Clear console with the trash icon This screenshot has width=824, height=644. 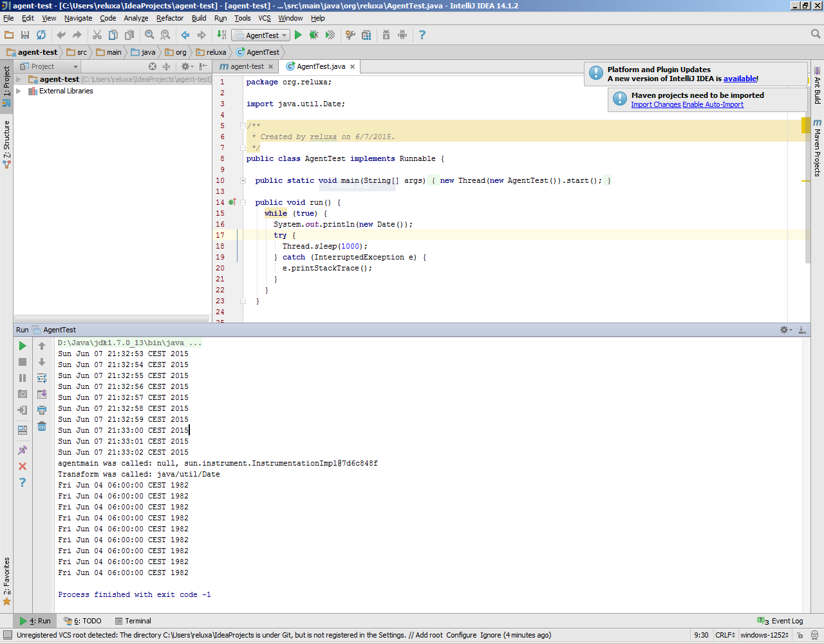tap(42, 426)
